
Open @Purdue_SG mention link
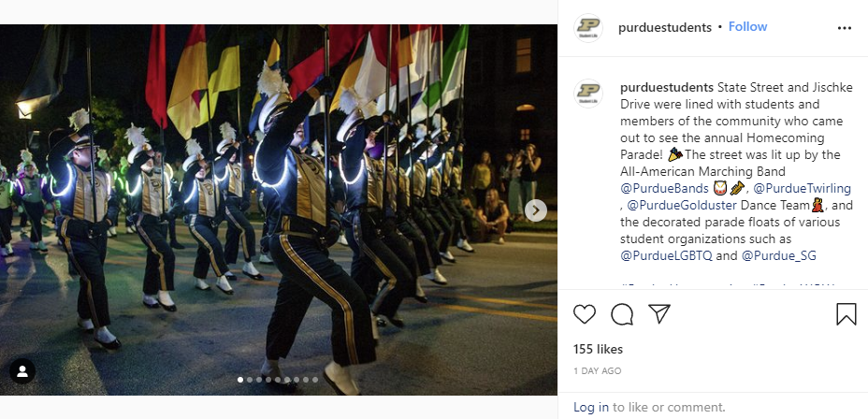(779, 255)
